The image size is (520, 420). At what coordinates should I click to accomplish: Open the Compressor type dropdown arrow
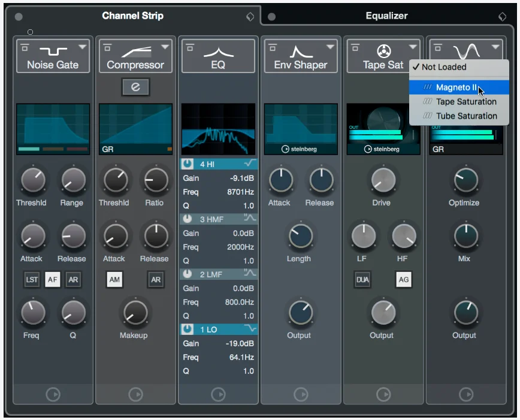[x=165, y=47]
